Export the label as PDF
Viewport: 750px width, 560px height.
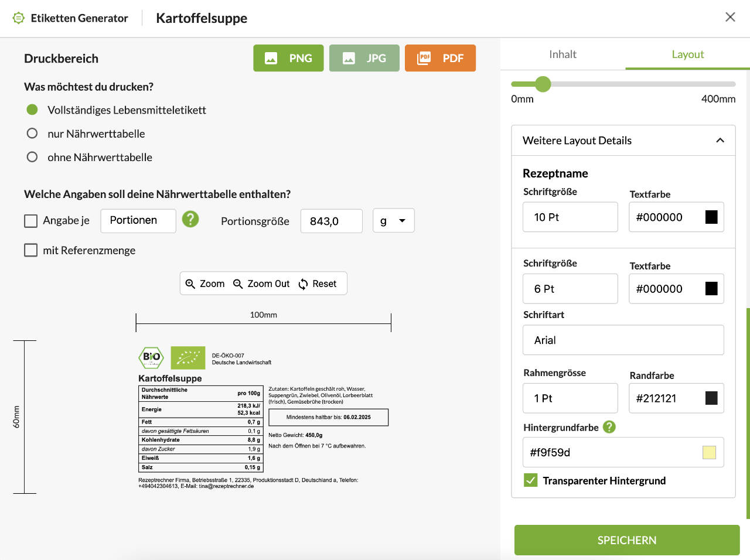click(440, 58)
